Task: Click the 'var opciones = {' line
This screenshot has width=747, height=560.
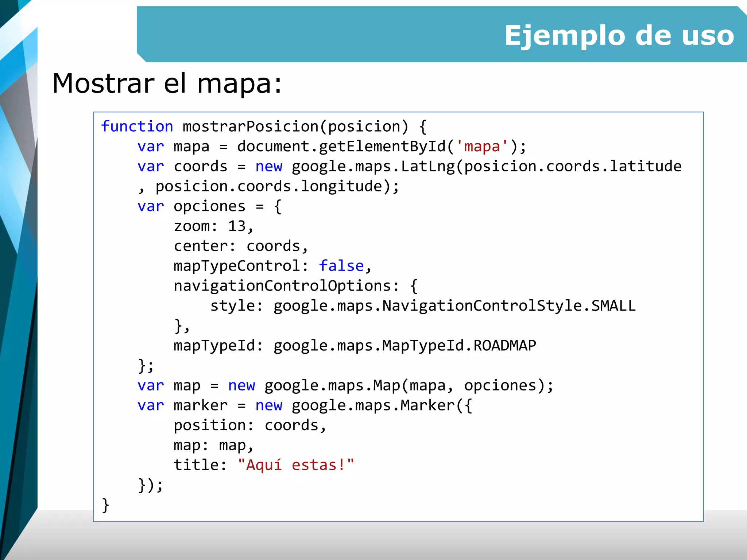Action: tap(210, 206)
